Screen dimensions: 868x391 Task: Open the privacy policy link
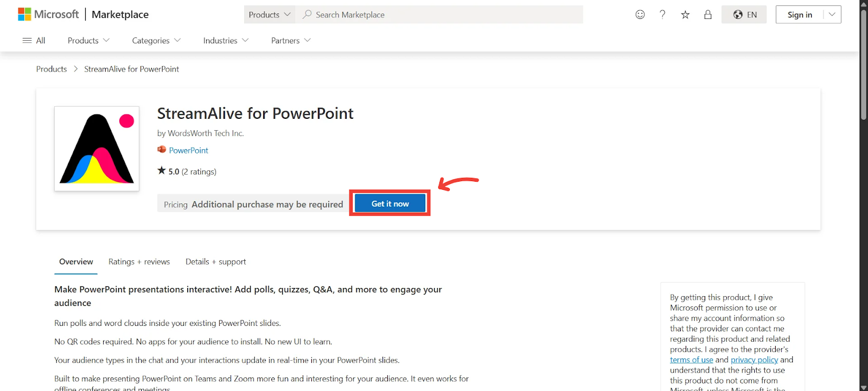pyautogui.click(x=754, y=360)
